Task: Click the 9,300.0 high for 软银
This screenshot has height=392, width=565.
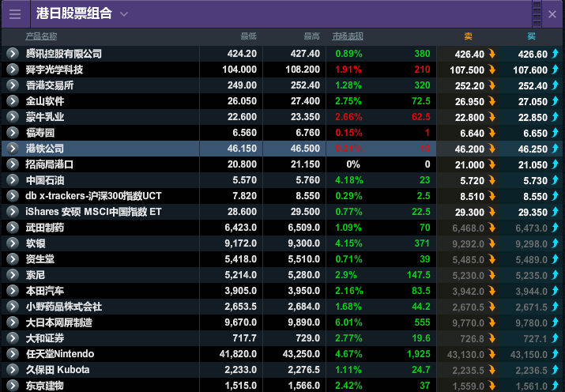Action: 303,243
